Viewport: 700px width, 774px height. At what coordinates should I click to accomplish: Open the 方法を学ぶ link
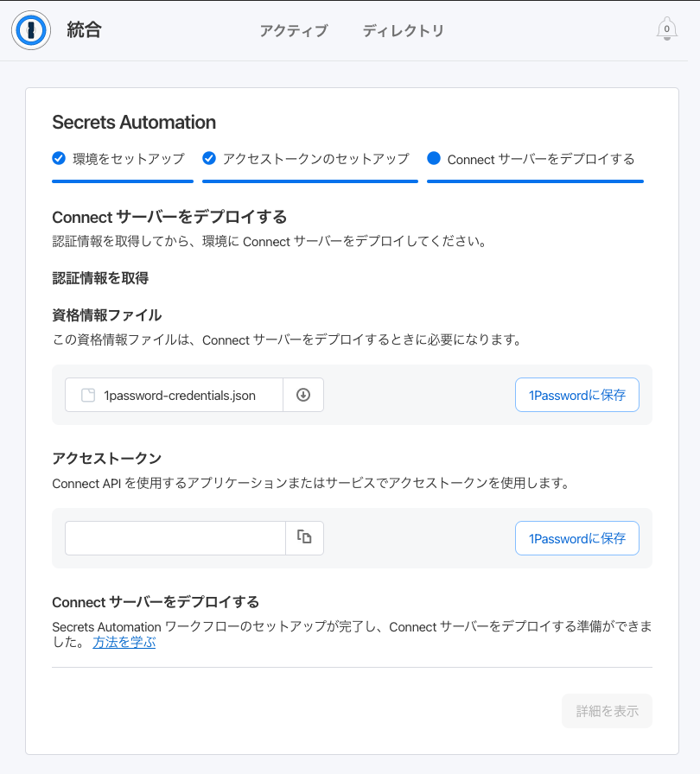124,642
